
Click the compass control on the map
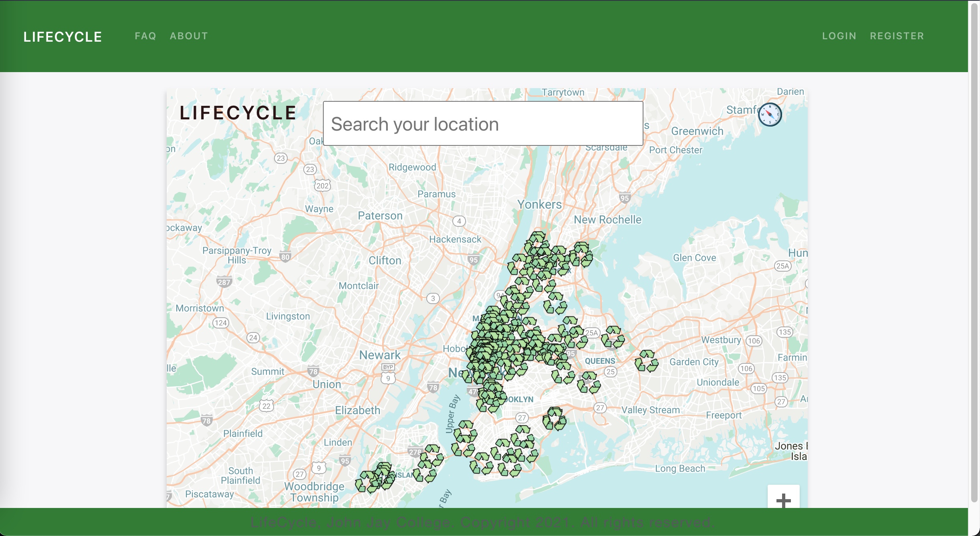point(770,115)
